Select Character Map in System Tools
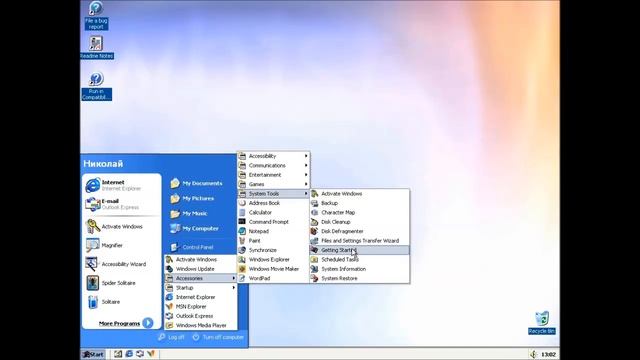This screenshot has height=360, width=640. [360, 213]
